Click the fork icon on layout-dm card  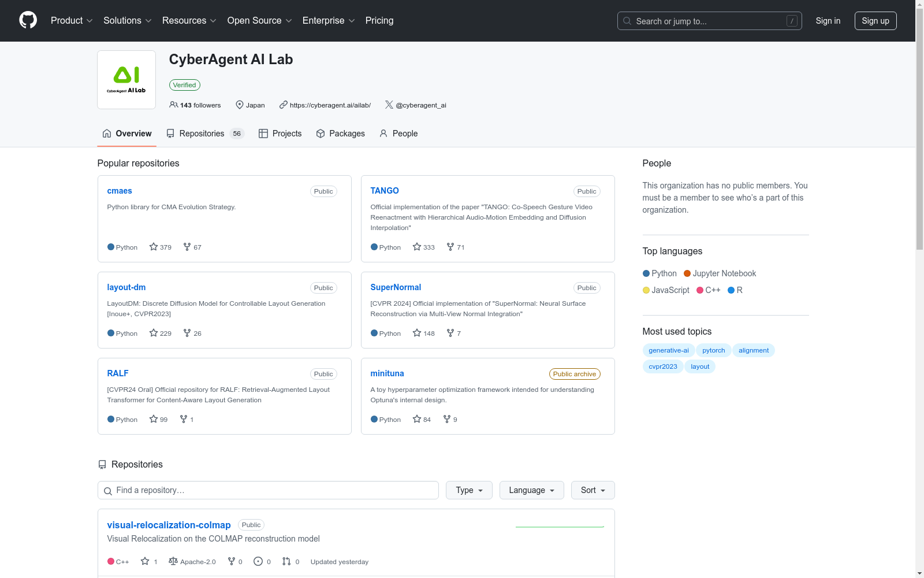(x=187, y=333)
